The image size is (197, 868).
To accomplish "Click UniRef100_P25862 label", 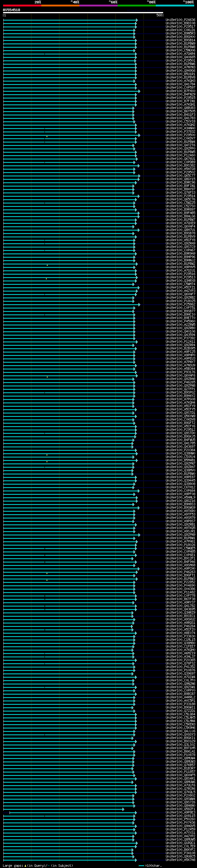I will (x=180, y=304).
